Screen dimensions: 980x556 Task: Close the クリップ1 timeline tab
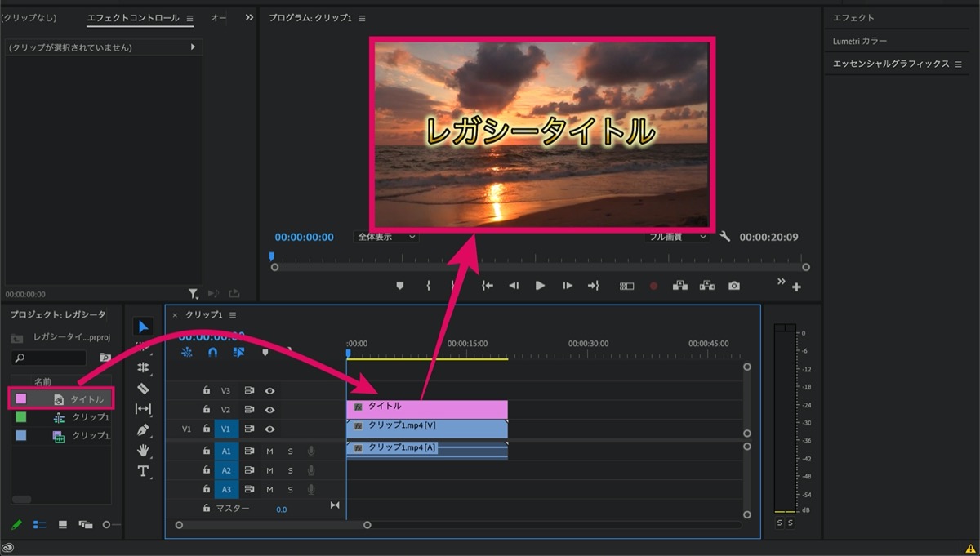(175, 315)
